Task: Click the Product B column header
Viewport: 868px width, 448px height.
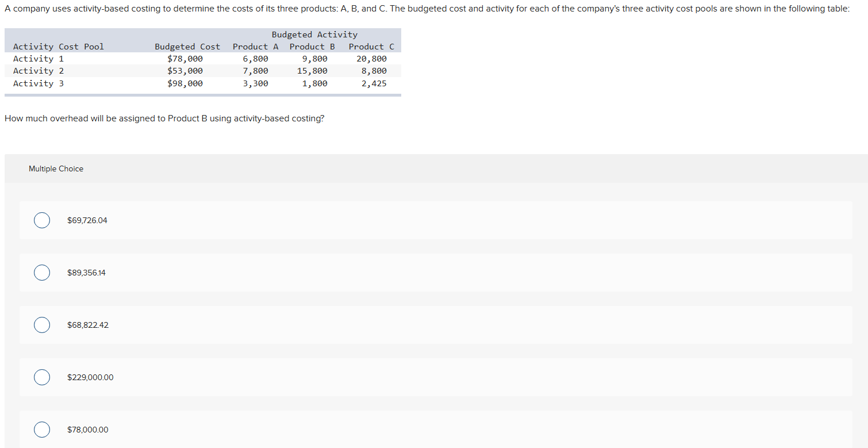Action: pyautogui.click(x=312, y=47)
